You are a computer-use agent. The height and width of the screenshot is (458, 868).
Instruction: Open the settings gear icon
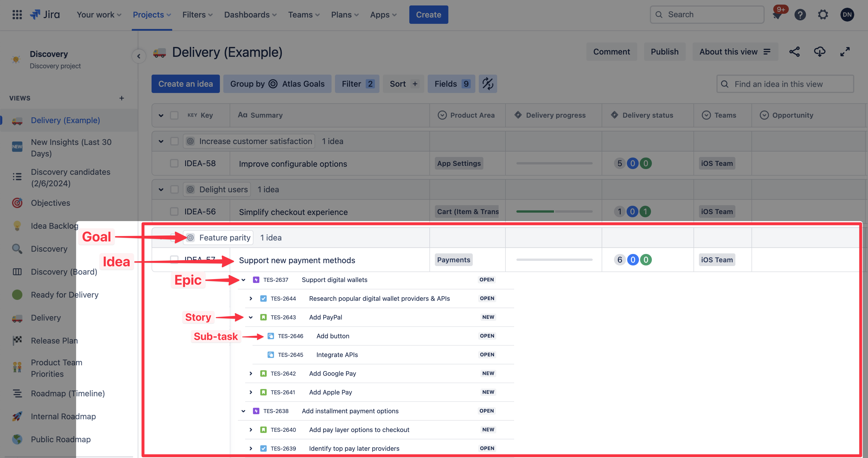tap(823, 15)
